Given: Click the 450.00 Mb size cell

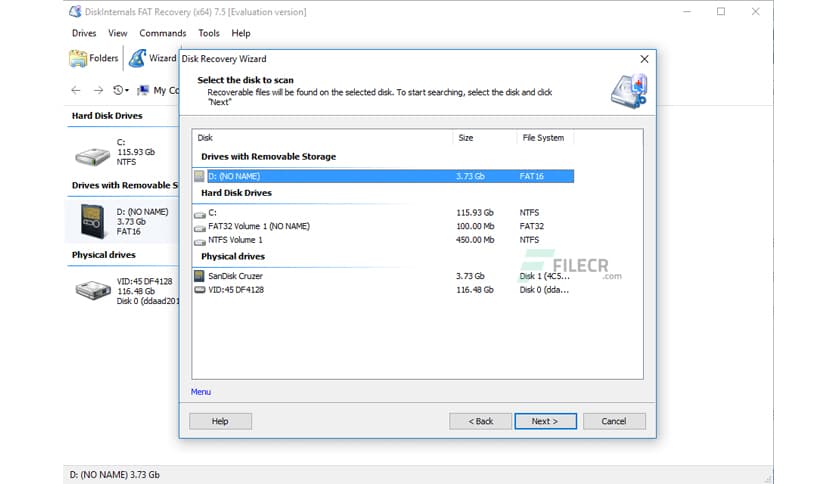Looking at the screenshot, I should [x=475, y=240].
